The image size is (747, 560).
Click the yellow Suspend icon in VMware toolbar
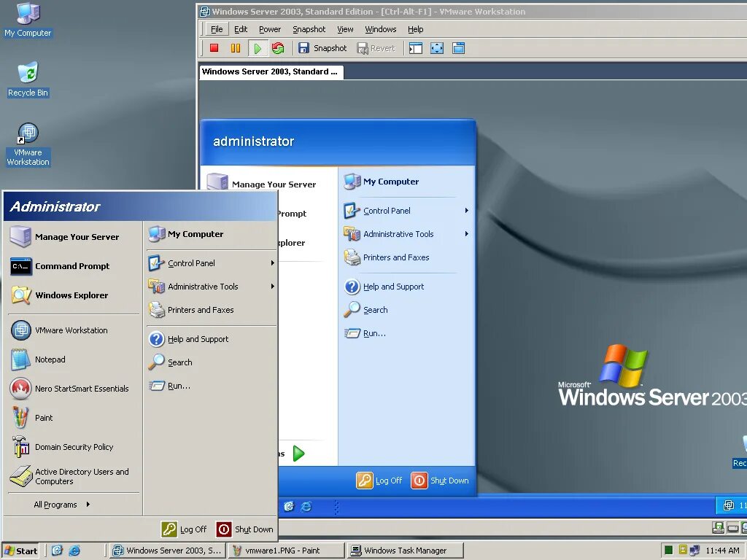click(236, 48)
